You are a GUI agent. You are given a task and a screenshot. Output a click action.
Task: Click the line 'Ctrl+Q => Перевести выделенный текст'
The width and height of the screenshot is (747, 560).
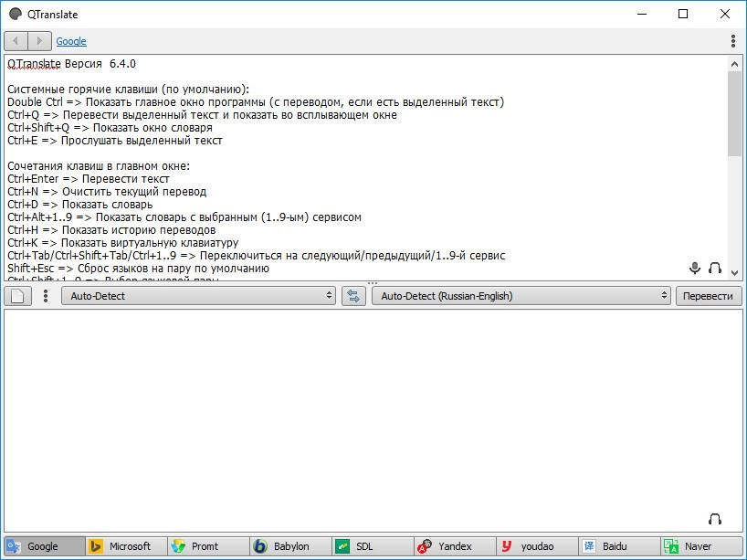point(202,115)
